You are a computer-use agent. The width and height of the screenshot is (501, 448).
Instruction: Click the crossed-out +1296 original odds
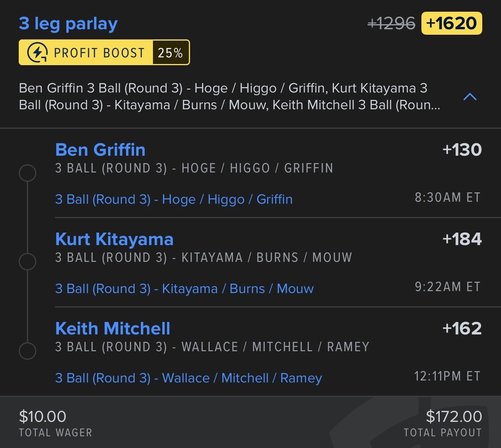click(391, 24)
